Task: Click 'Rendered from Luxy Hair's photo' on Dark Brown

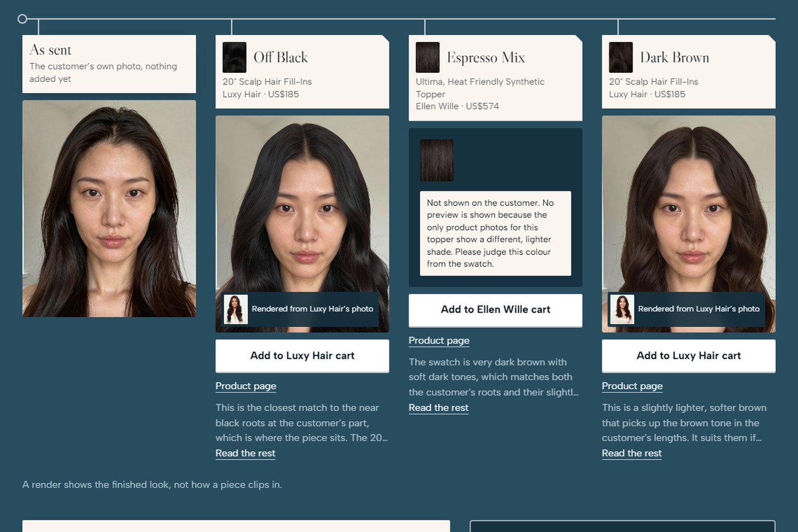Action: click(699, 309)
